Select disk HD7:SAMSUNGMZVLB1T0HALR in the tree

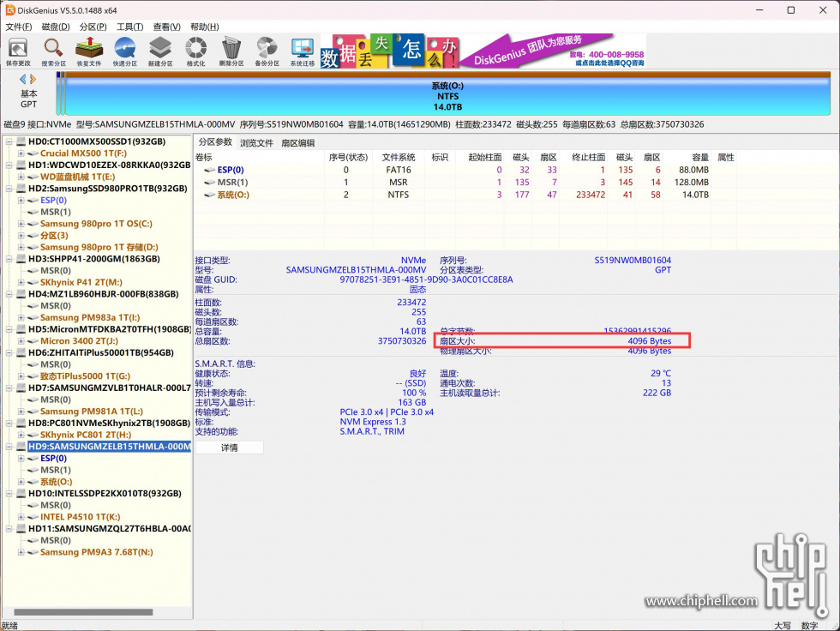coord(110,388)
